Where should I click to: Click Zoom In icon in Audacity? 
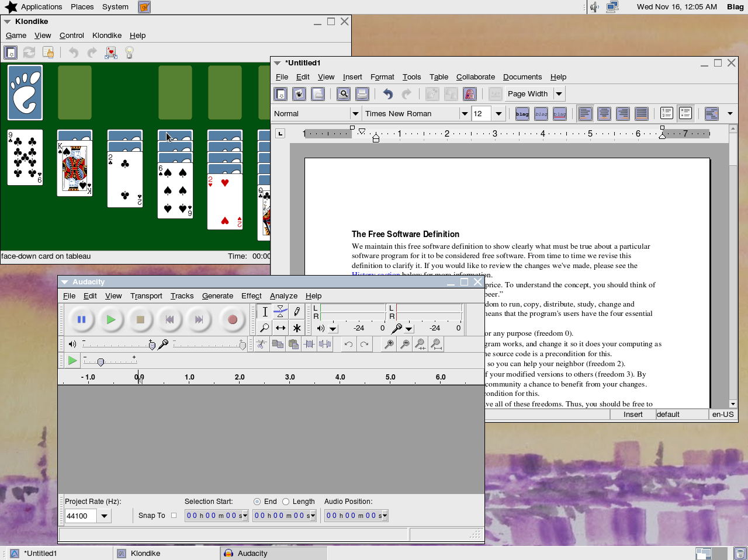pyautogui.click(x=389, y=345)
